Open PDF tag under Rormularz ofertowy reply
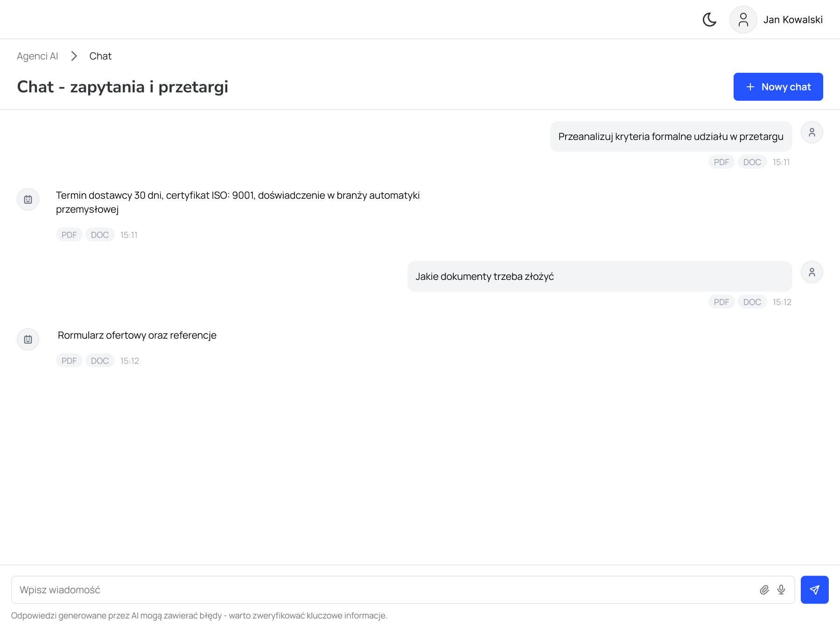840x632 pixels. tap(69, 361)
